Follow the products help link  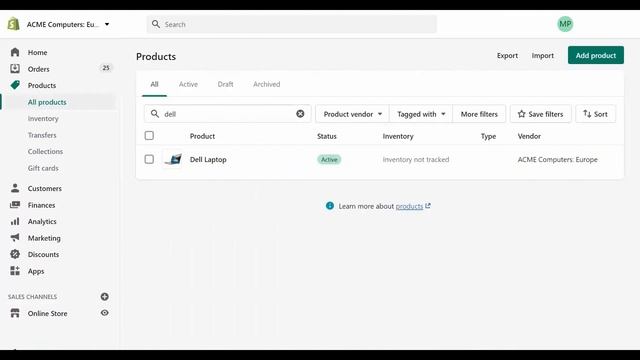[x=409, y=207]
